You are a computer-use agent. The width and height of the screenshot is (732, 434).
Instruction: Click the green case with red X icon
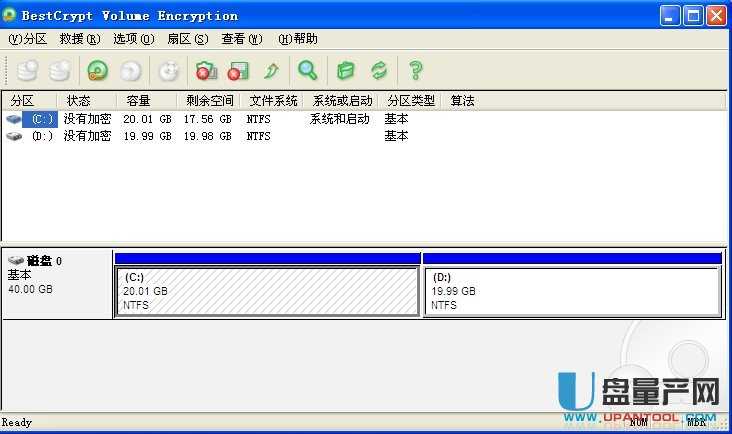coord(206,71)
